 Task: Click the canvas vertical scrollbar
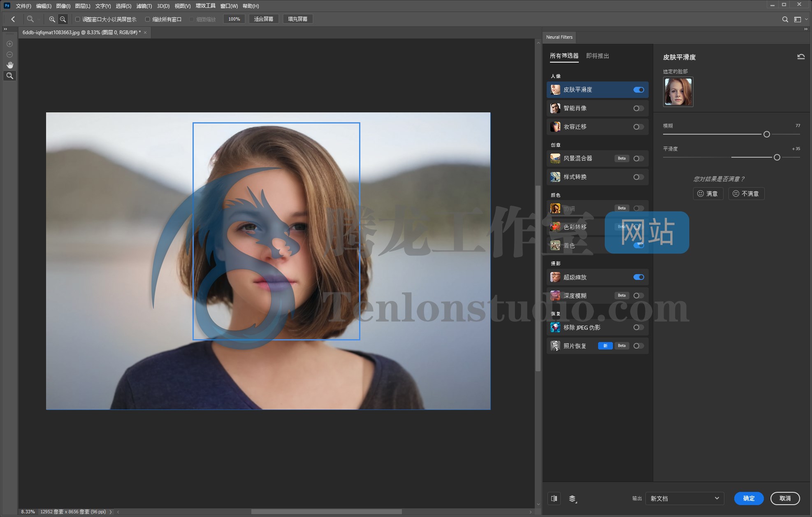click(x=538, y=279)
